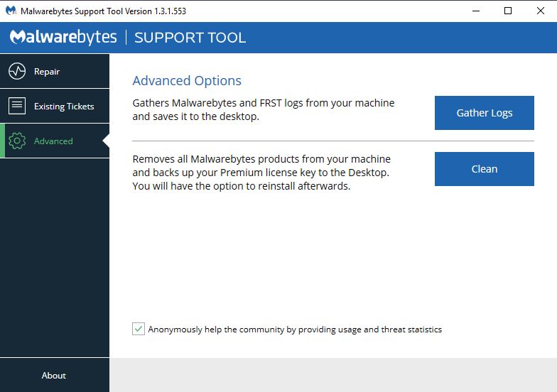Click the Advanced Options heading

tap(187, 81)
